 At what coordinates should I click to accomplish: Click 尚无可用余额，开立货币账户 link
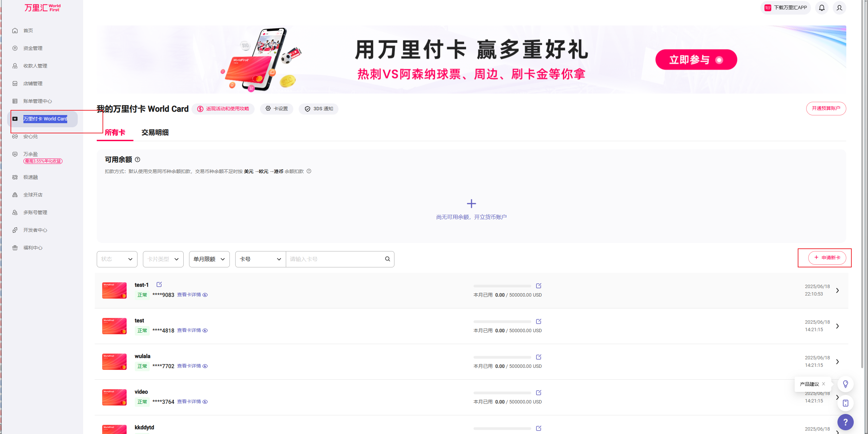point(471,217)
